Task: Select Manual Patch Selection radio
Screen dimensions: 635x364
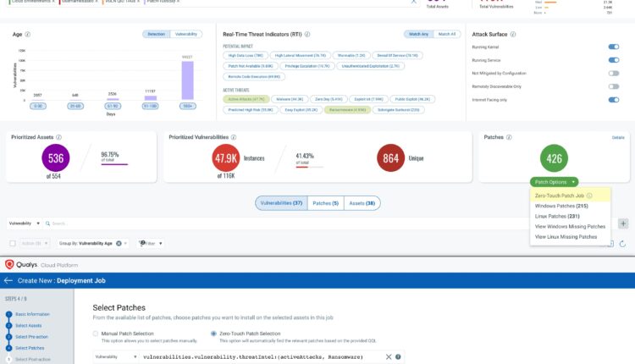Action: click(96, 334)
